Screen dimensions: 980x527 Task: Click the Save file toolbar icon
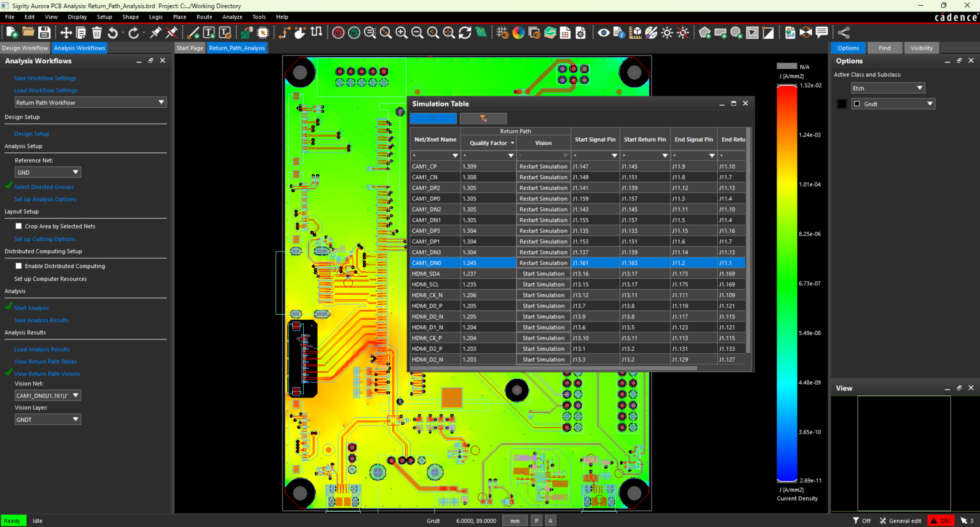click(x=44, y=33)
